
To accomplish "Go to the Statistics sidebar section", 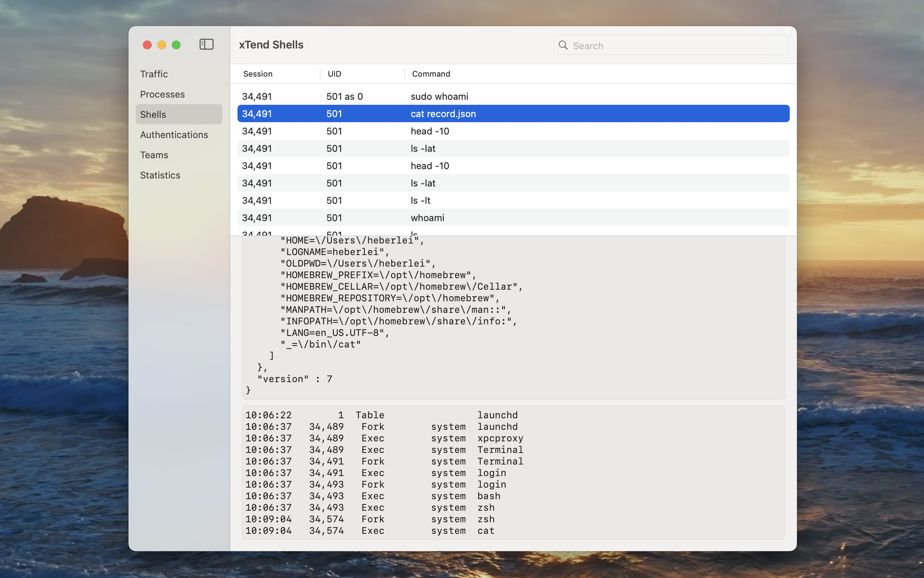I will [160, 175].
